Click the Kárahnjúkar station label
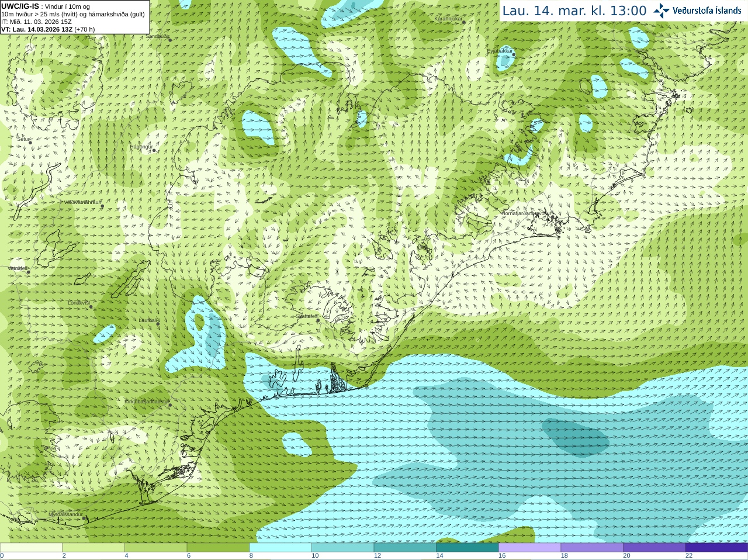Screen dimensions: 748x560 point(448,19)
